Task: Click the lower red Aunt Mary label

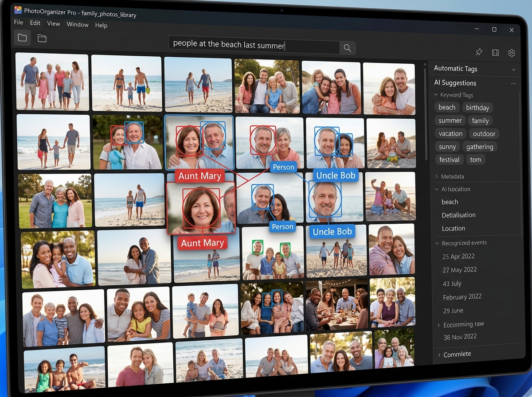Action: pyautogui.click(x=202, y=243)
